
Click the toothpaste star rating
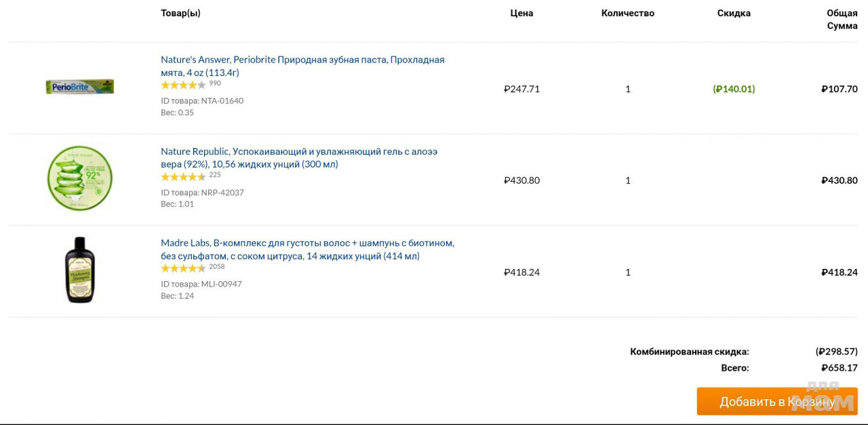pyautogui.click(x=183, y=85)
